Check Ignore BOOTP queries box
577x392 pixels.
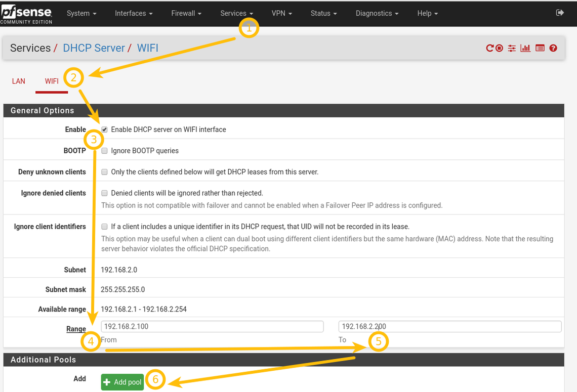click(105, 151)
